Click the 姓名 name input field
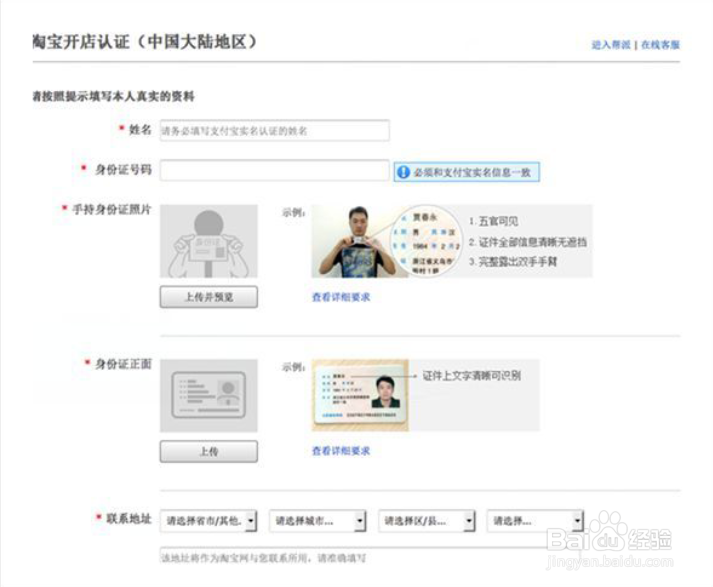 pos(275,131)
